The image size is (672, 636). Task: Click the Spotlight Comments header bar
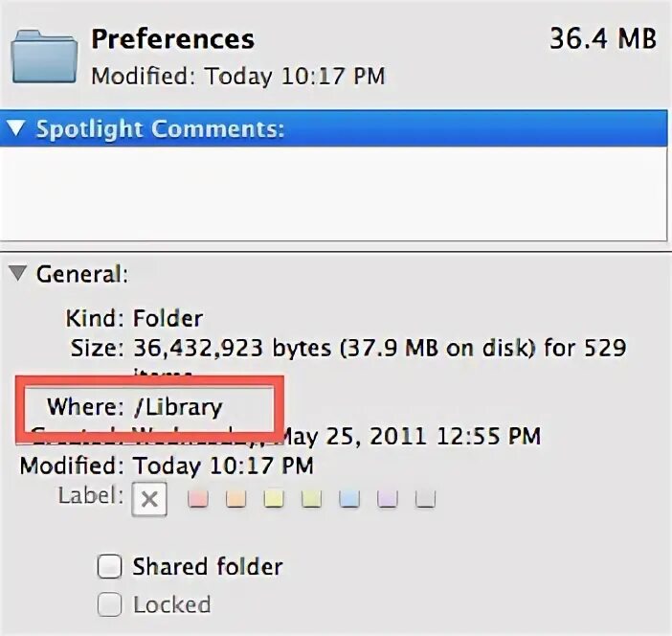[335, 129]
